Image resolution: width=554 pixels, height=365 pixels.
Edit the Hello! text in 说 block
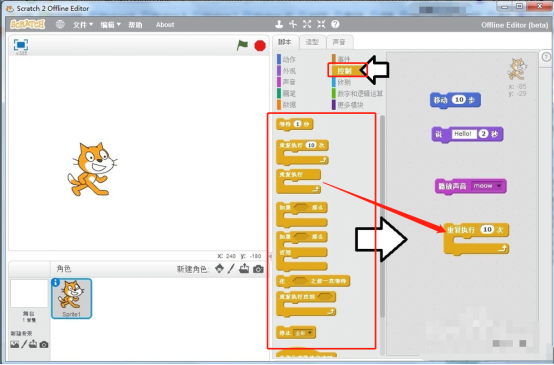[x=463, y=134]
